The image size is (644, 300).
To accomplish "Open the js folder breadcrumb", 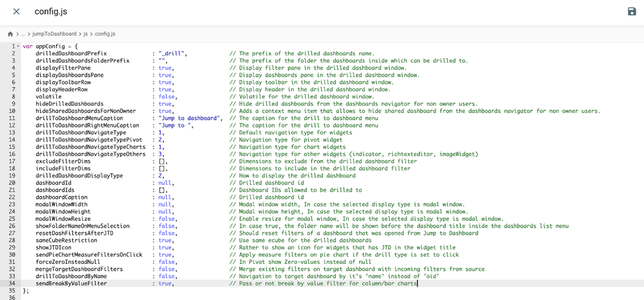I will (x=86, y=34).
